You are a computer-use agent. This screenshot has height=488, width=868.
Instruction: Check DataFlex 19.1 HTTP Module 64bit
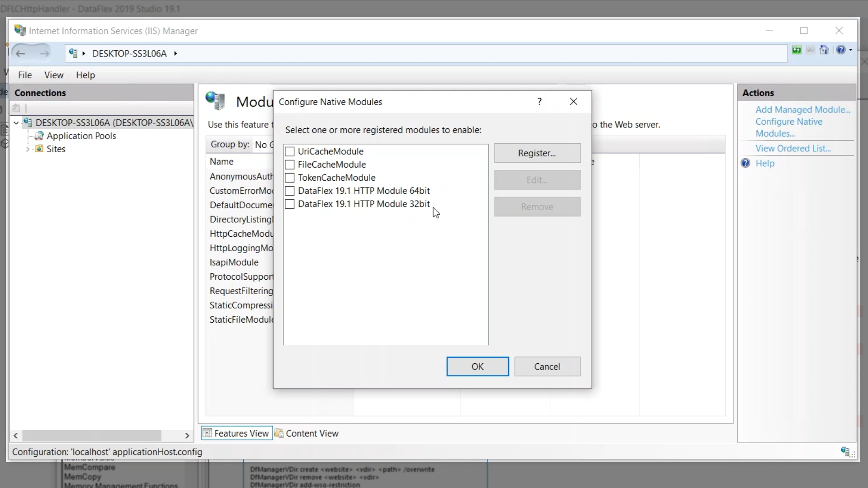tap(290, 191)
